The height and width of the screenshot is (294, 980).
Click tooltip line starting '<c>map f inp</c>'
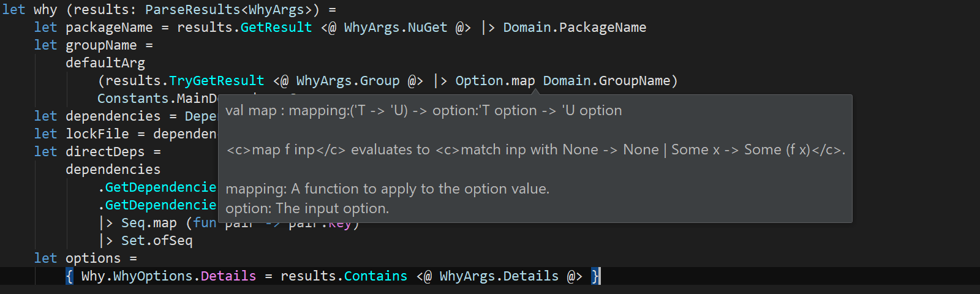click(536, 150)
